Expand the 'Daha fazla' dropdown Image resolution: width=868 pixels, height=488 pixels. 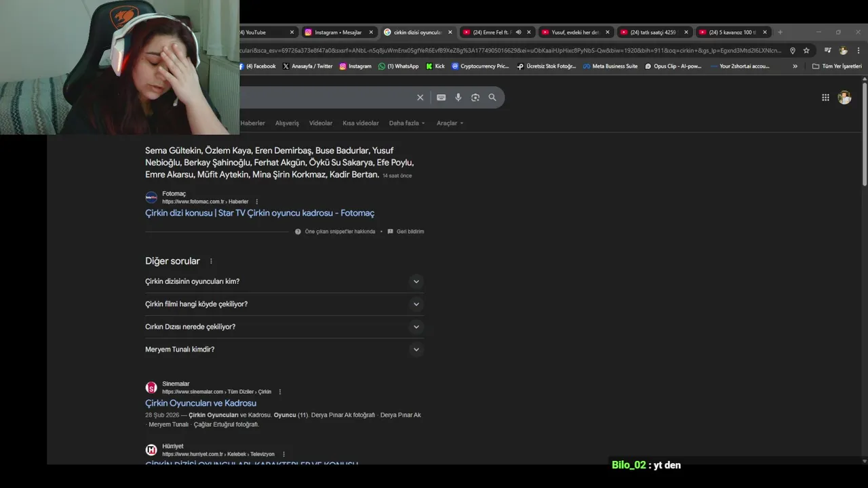click(x=407, y=123)
